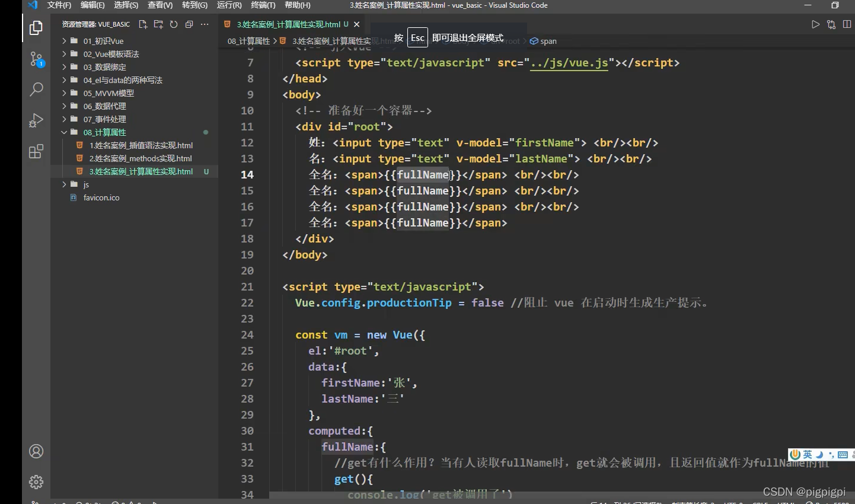855x504 pixels.
Task: Open 2.姓名案例_methods实现.html file
Action: [141, 158]
